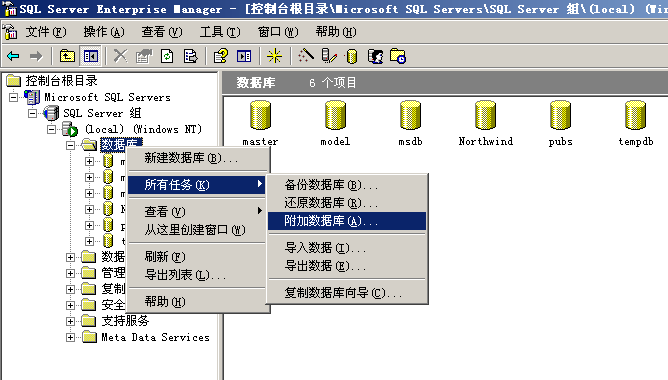Select 控制台根目录 tree root
Image resolution: width=668 pixels, height=380 pixels.
[61, 81]
